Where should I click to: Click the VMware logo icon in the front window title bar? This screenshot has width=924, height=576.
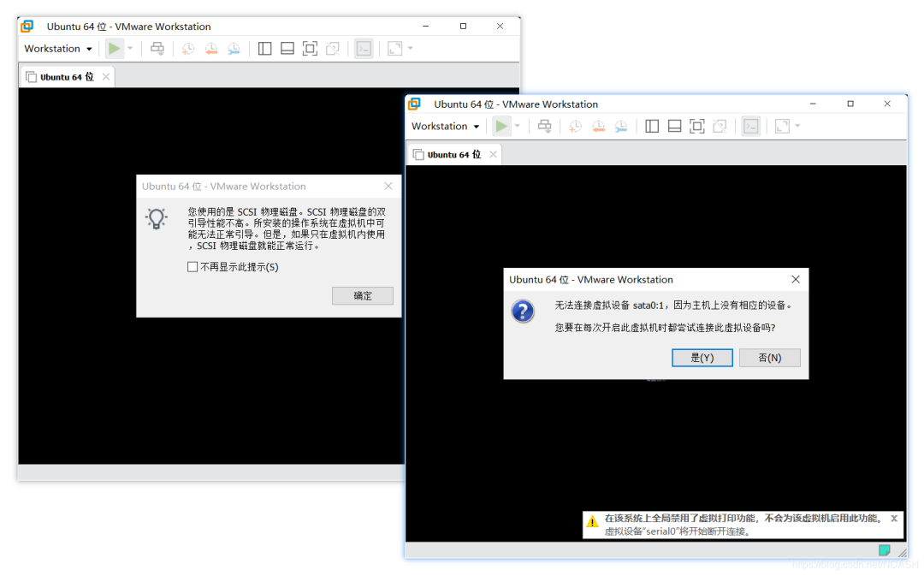(414, 104)
